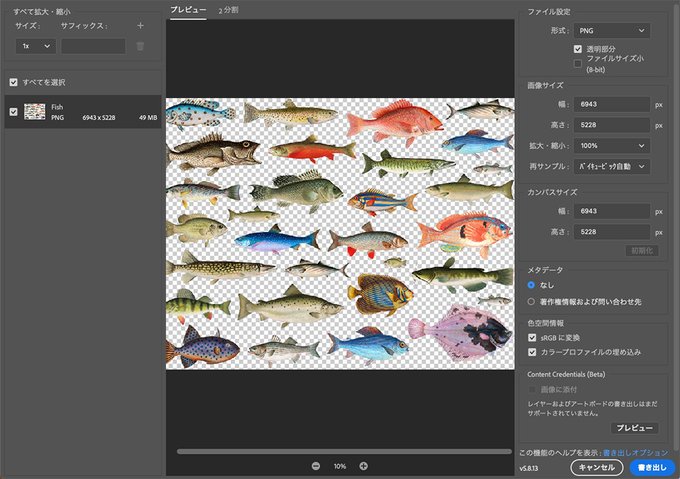Viewport: 680px width, 479px height.
Task: Click the horizontal preview scrollbar
Action: click(x=344, y=452)
